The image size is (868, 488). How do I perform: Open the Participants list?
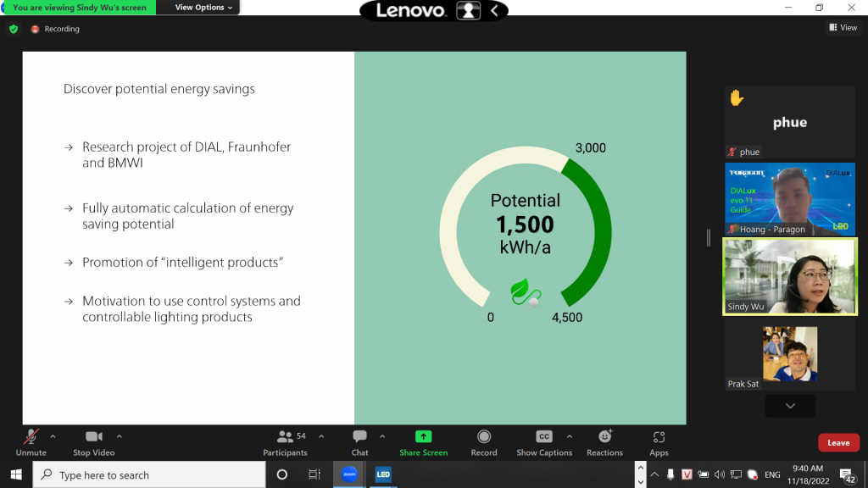point(285,437)
